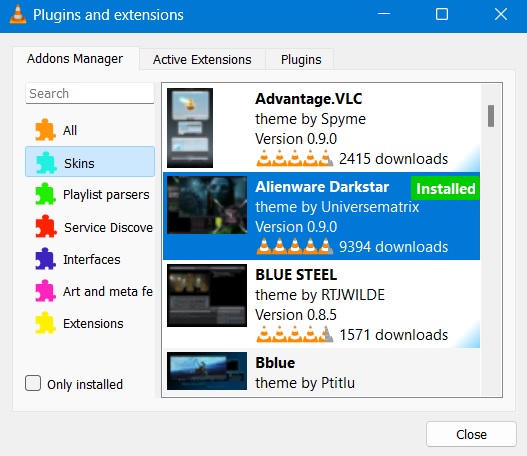Click cone rating of Advantage.VLC

(295, 158)
